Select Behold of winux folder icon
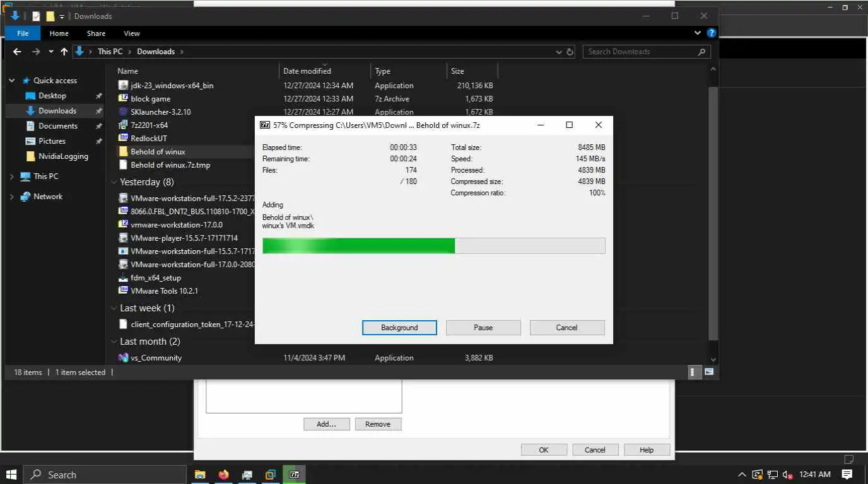The height and width of the screenshot is (484, 868). click(x=124, y=151)
